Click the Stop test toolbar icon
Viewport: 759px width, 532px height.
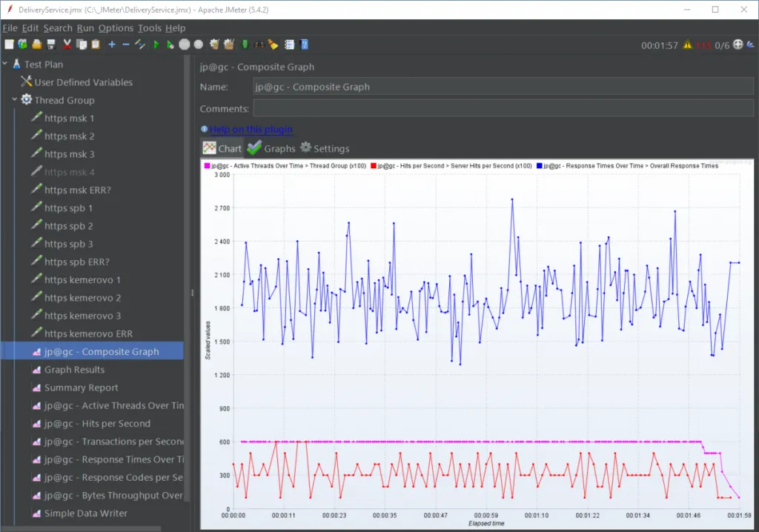coord(185,44)
